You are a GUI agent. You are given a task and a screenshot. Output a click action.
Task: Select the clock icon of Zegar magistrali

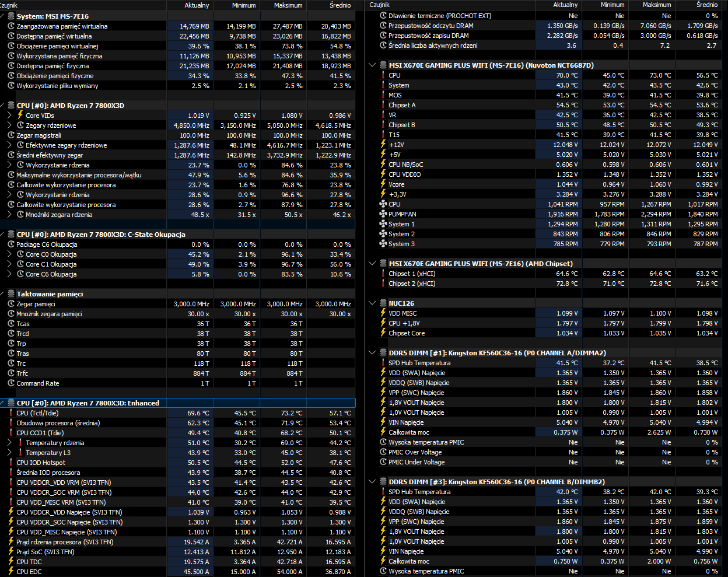pos(11,135)
